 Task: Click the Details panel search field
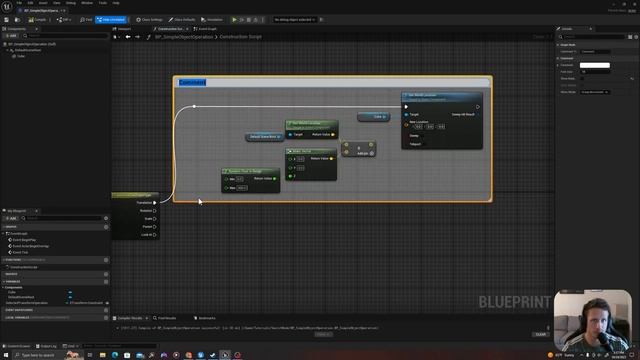[593, 37]
